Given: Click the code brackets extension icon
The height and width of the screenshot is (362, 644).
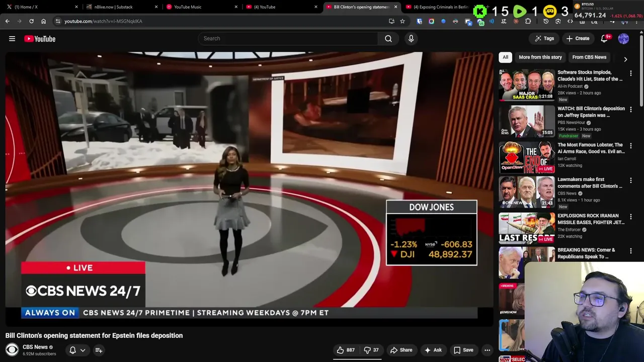Looking at the screenshot, I should point(570,21).
